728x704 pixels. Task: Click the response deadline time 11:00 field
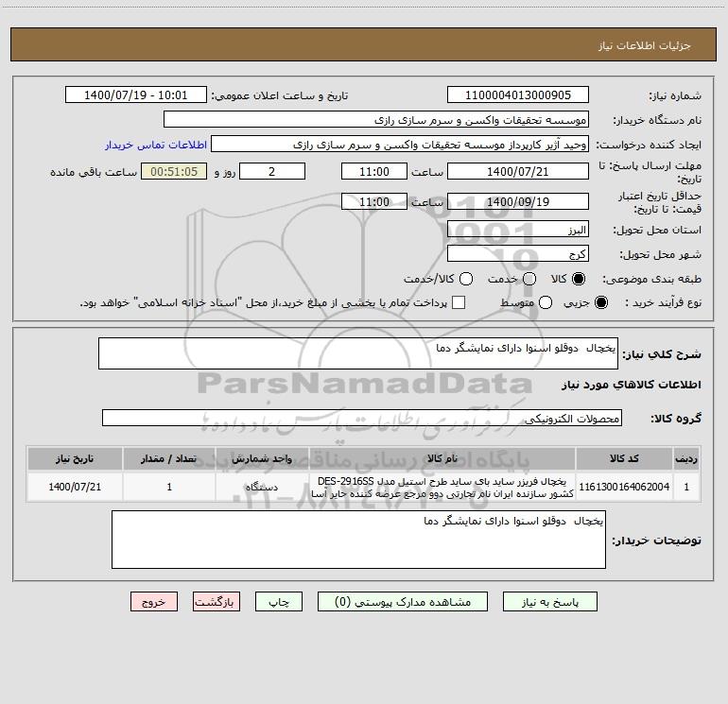coord(374,171)
